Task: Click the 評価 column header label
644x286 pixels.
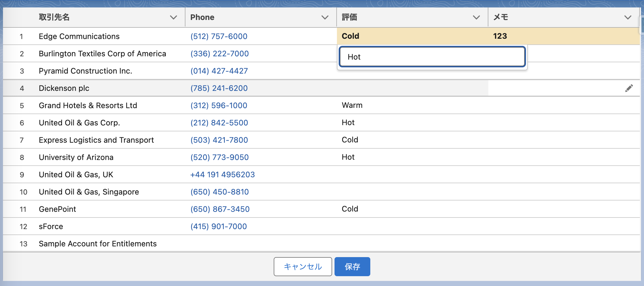Action: pos(349,17)
